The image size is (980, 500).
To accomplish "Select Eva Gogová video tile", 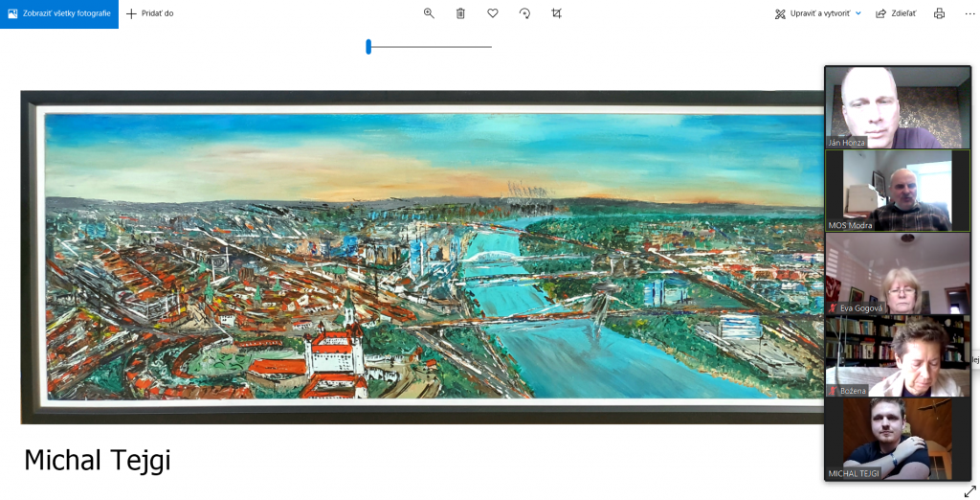I will coord(897,273).
